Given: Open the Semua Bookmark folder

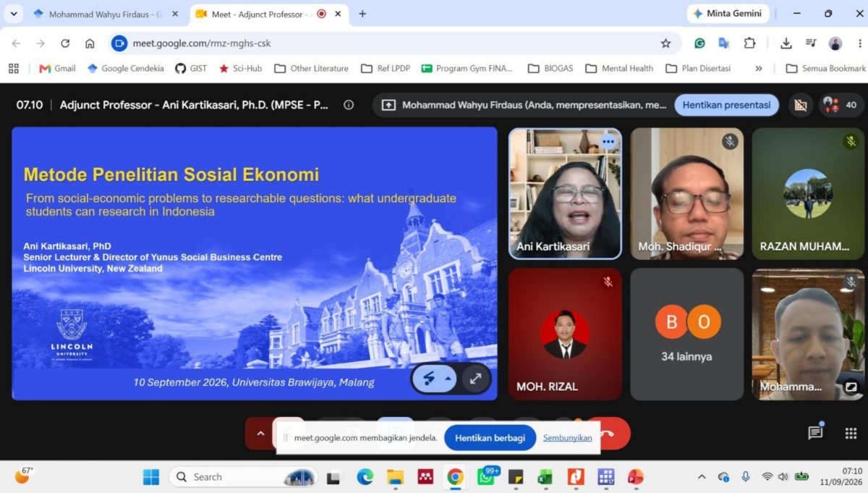Looking at the screenshot, I should (825, 68).
